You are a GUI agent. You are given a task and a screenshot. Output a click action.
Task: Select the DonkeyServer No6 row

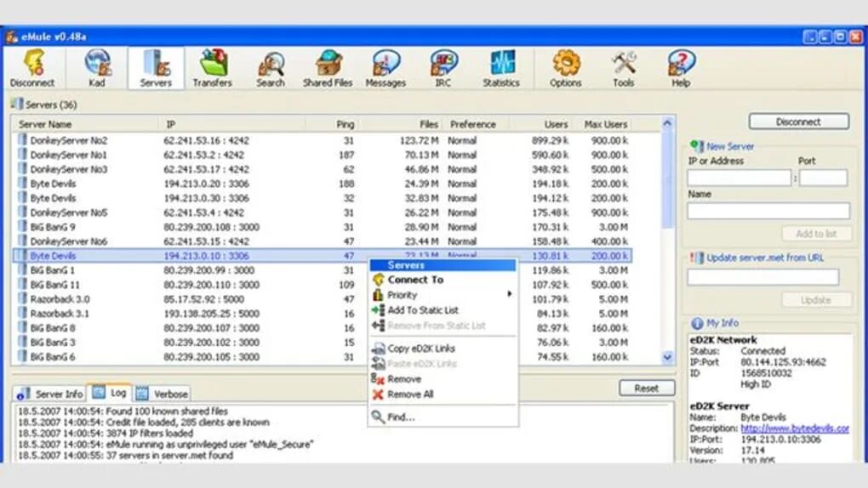(323, 241)
